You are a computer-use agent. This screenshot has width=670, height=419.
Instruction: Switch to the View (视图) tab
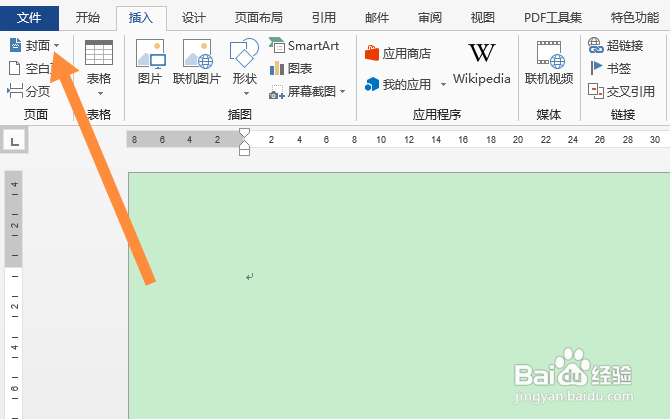[x=483, y=18]
